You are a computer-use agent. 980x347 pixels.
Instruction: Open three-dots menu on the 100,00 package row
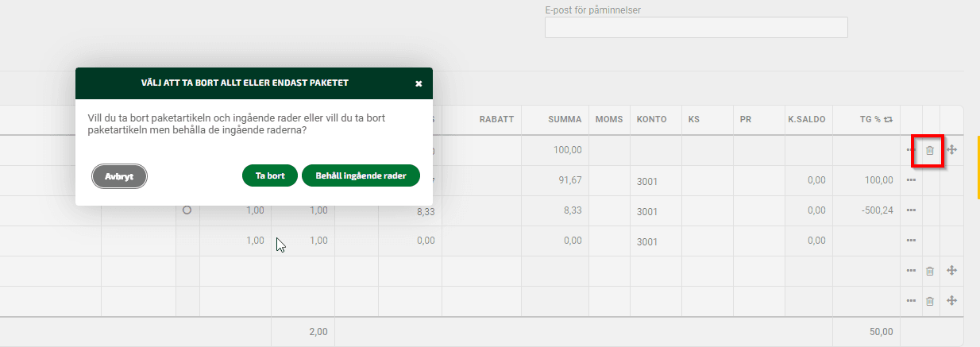pyautogui.click(x=911, y=150)
